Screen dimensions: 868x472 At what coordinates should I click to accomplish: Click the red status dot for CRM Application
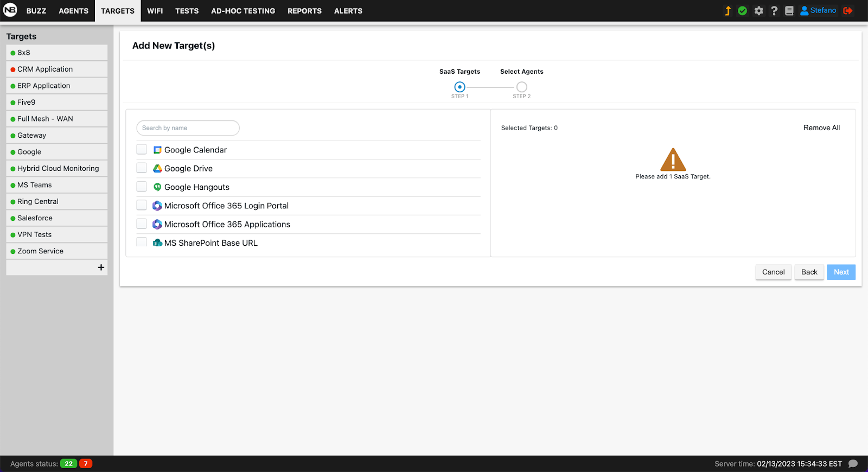13,69
